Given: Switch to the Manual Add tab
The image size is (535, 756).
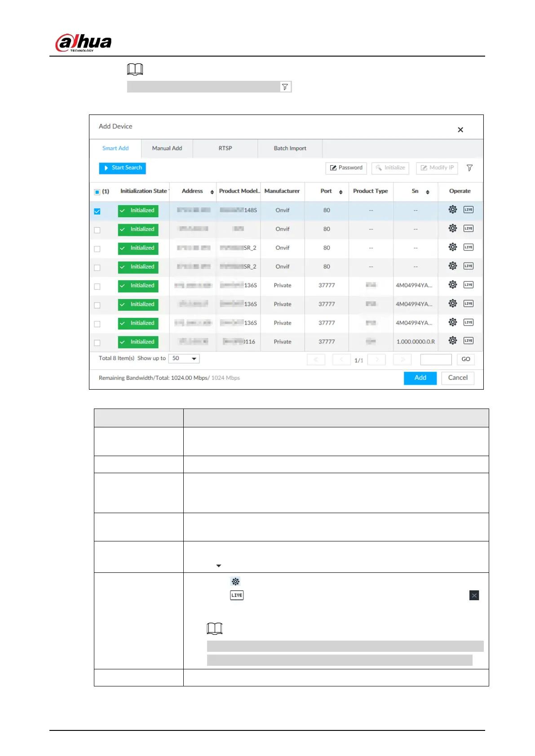Looking at the screenshot, I should pos(167,149).
